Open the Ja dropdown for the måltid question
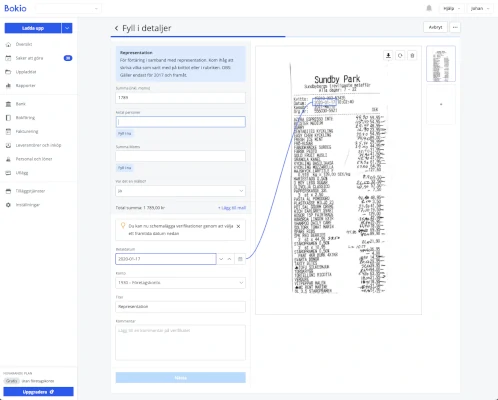 180,191
